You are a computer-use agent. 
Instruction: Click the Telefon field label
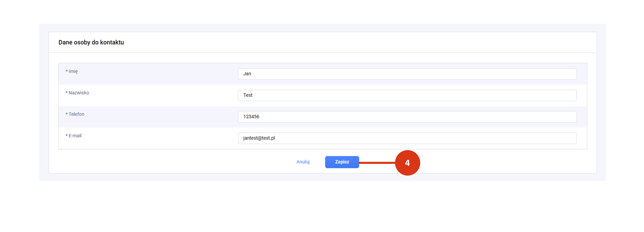coord(76,114)
